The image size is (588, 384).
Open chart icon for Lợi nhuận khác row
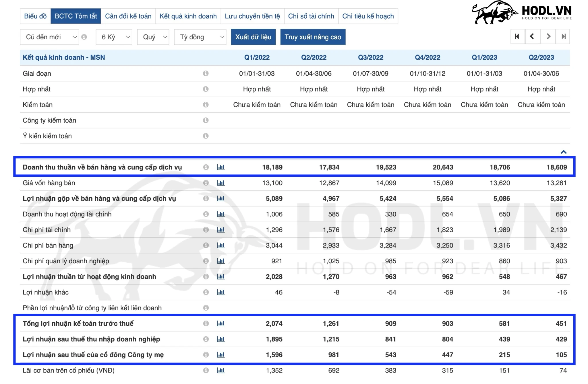(x=220, y=292)
